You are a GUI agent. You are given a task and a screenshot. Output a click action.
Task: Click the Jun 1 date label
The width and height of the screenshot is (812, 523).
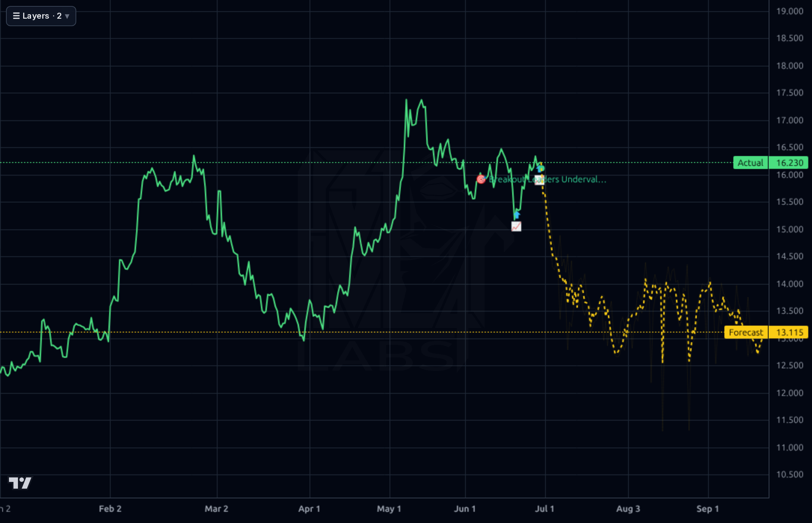[465, 509]
